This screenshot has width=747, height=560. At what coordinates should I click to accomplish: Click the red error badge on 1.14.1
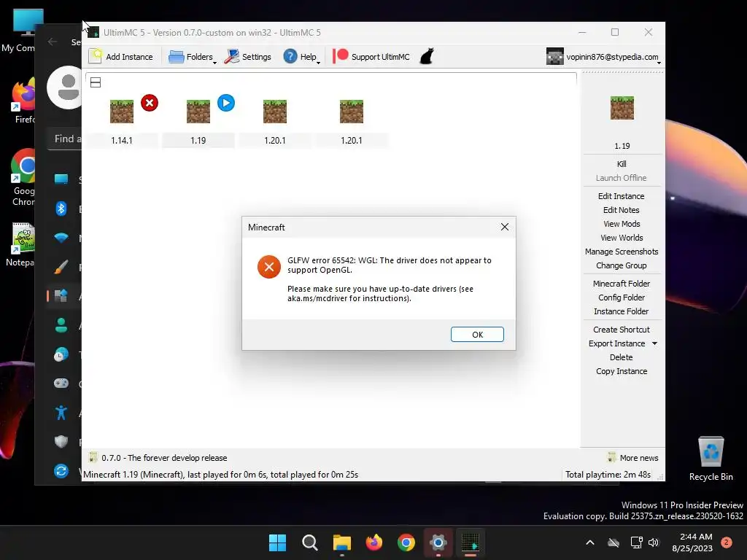click(150, 103)
